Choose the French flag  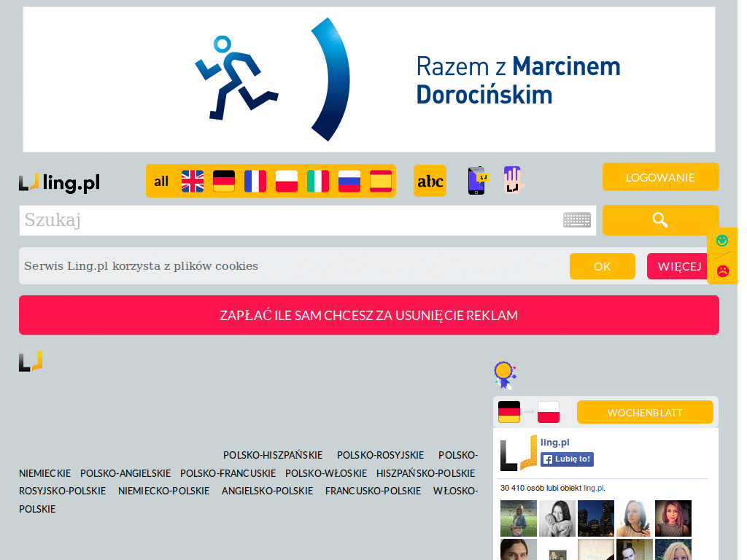(x=255, y=182)
